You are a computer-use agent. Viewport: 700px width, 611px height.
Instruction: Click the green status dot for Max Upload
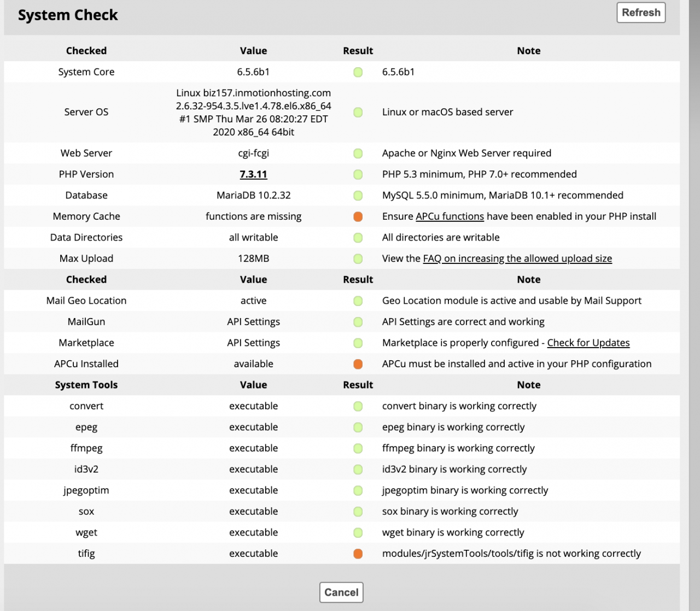coord(358,259)
